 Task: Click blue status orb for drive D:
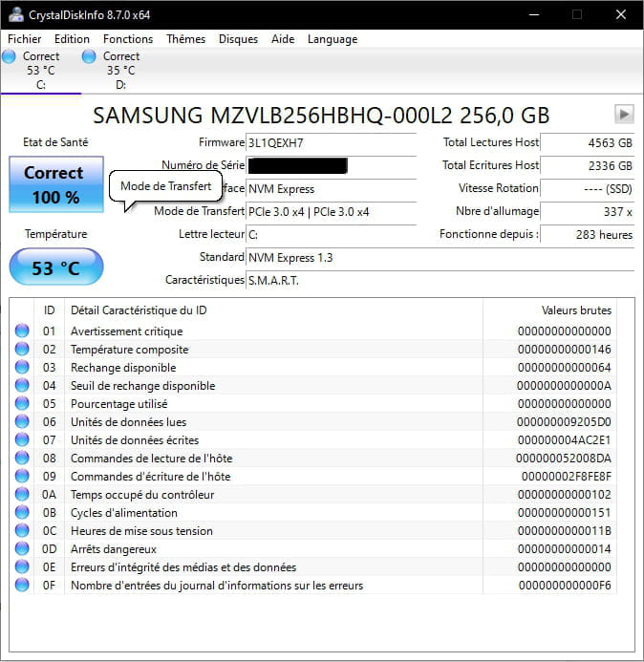[x=89, y=56]
